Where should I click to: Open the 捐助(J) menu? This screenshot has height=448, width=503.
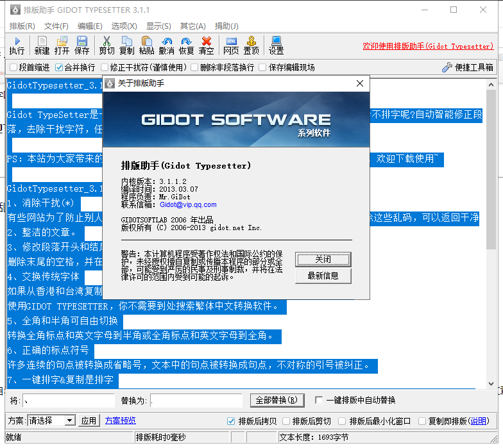click(226, 26)
